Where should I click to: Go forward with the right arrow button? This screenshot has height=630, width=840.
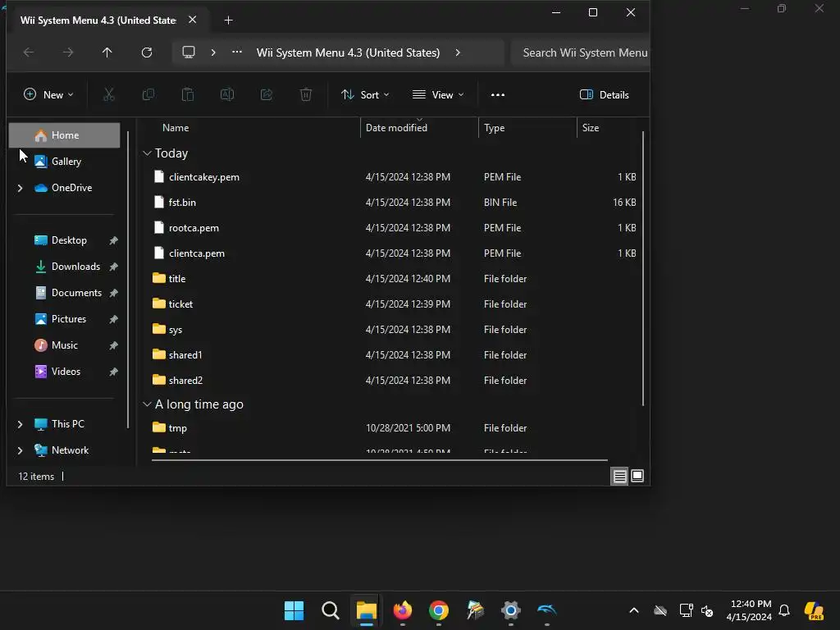click(68, 52)
